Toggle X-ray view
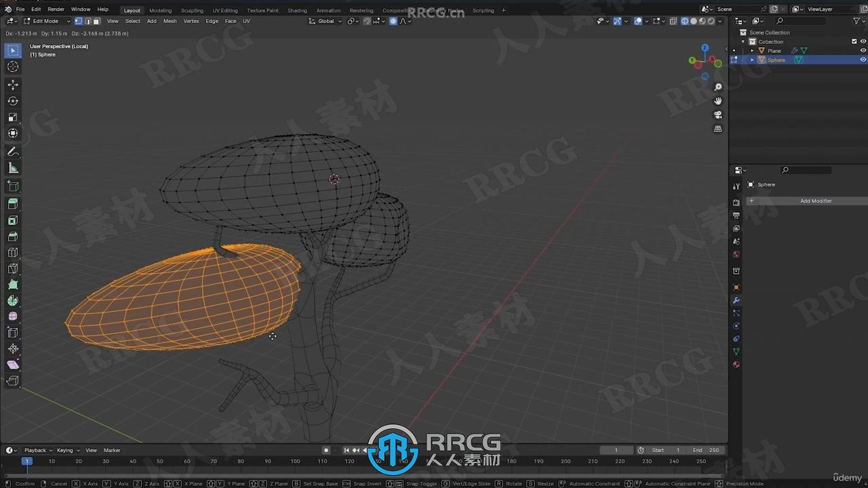Viewport: 868px width, 488px height. pyautogui.click(x=673, y=21)
